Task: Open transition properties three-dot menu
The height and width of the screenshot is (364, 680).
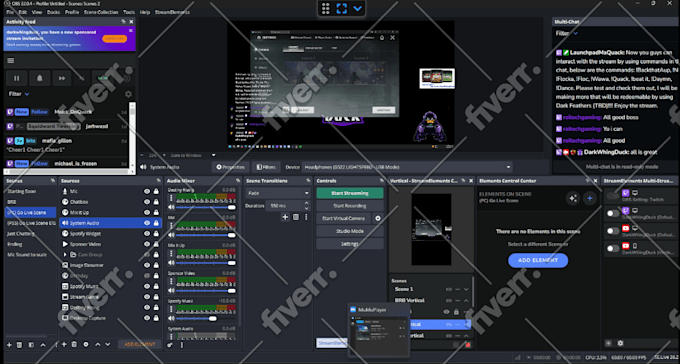Action: click(306, 217)
